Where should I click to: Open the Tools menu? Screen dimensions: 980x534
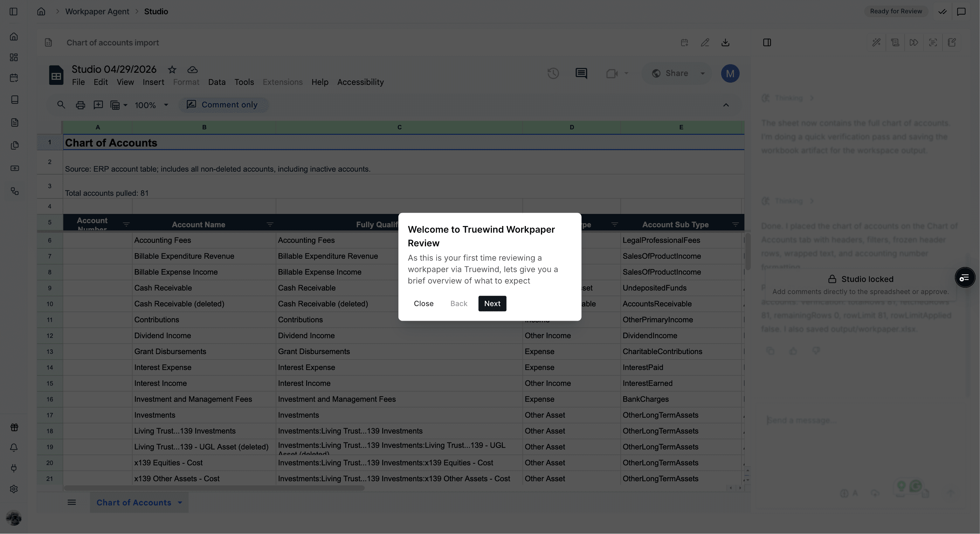coord(244,82)
